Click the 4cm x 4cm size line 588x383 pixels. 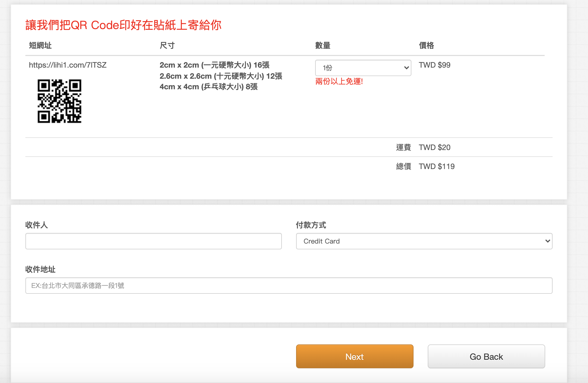click(209, 87)
